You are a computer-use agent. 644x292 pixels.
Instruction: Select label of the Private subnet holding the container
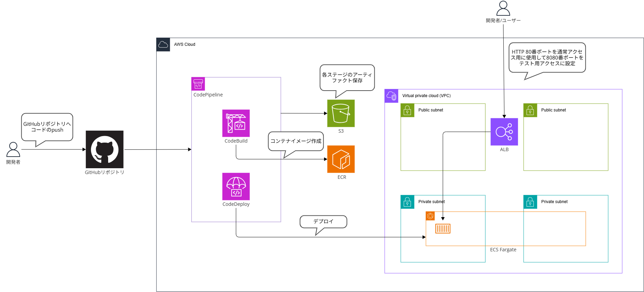coord(432,202)
